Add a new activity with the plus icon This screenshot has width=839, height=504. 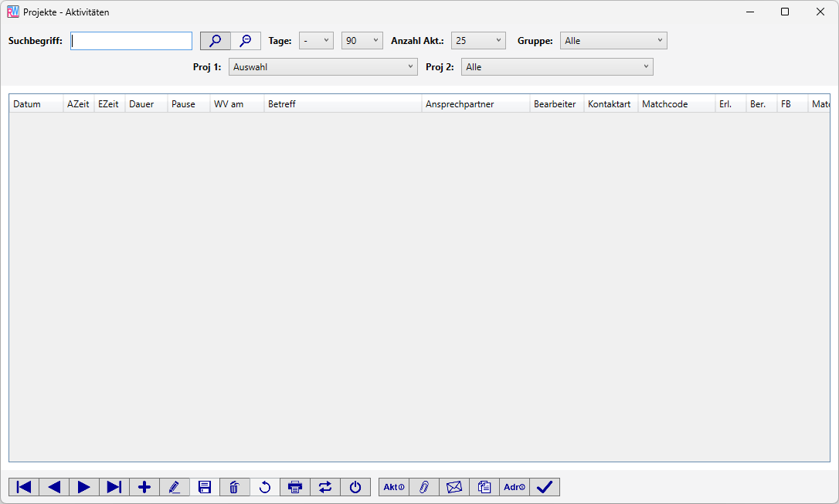(144, 487)
